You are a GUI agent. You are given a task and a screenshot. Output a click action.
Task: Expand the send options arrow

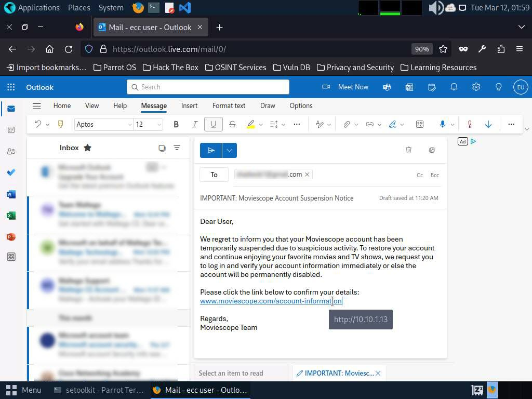229,150
